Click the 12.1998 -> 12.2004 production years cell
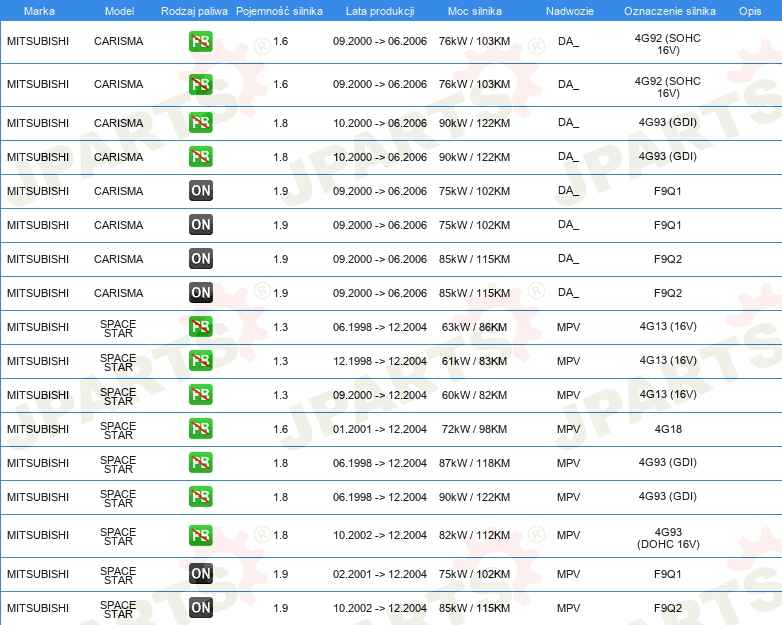The height and width of the screenshot is (625, 782). tap(380, 361)
